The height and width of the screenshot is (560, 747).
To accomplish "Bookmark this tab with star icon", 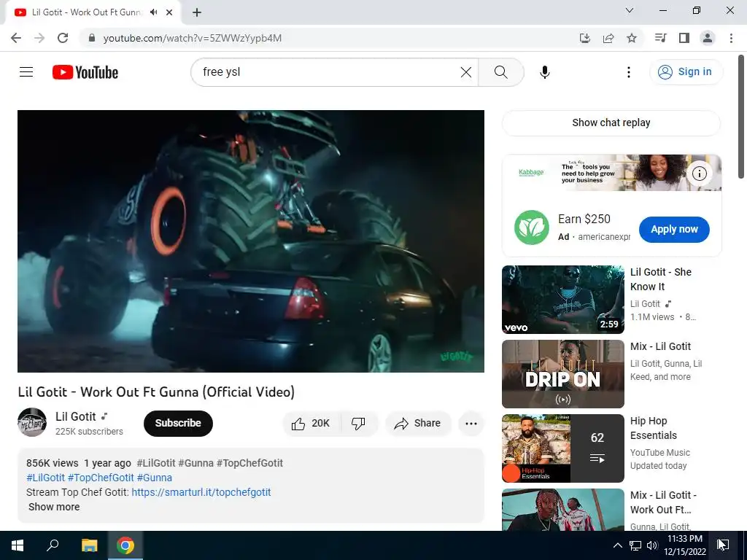I will tap(632, 38).
